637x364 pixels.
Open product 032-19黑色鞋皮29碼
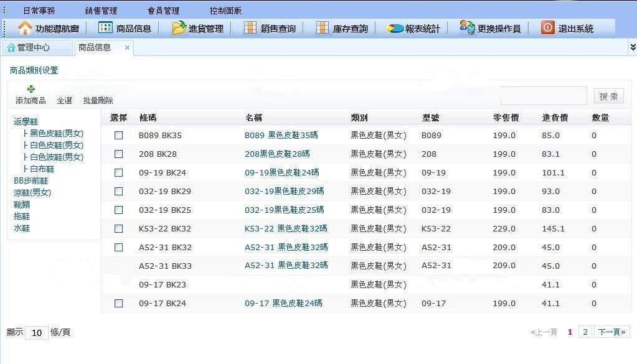[285, 191]
